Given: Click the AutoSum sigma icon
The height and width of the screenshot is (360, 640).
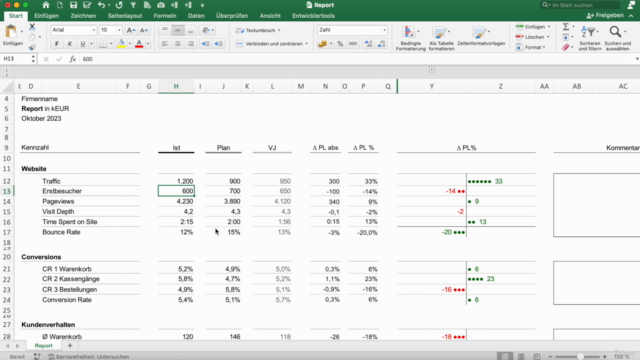Looking at the screenshot, I should (x=566, y=27).
